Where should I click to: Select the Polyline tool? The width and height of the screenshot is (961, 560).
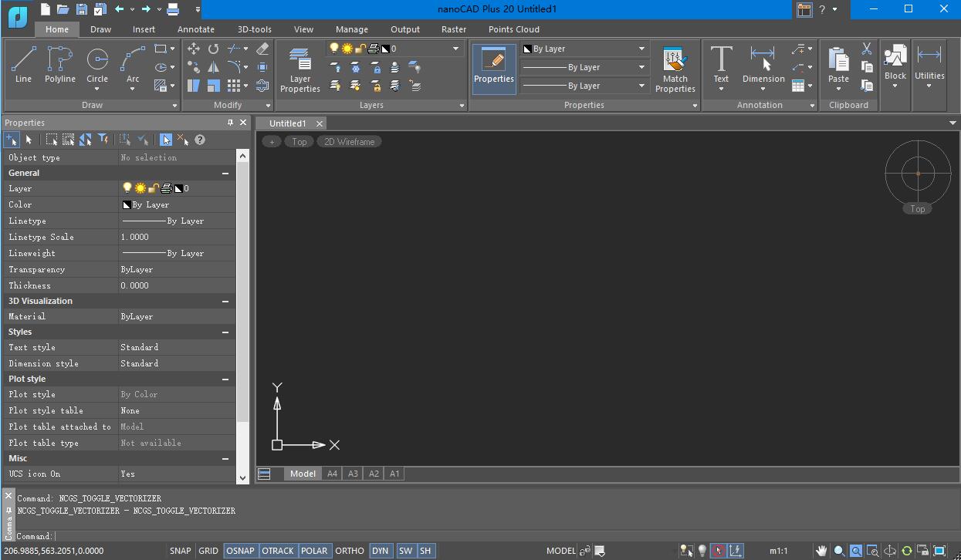point(59,65)
